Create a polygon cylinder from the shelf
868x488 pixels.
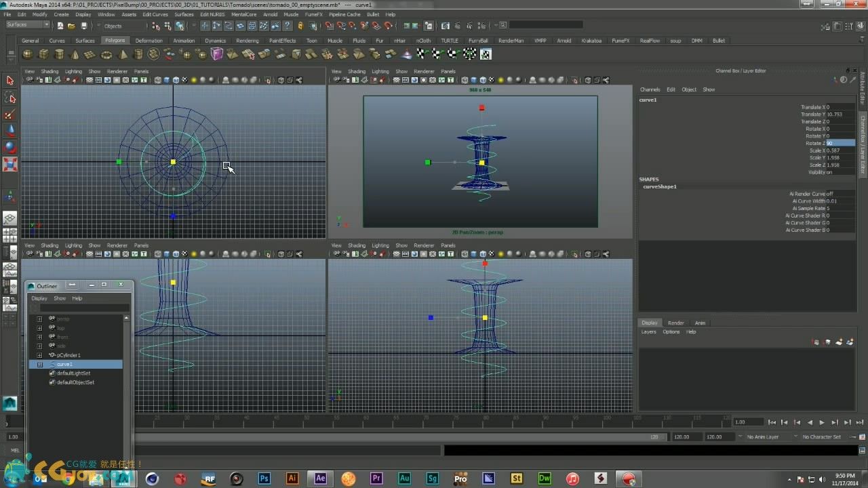pyautogui.click(x=59, y=54)
